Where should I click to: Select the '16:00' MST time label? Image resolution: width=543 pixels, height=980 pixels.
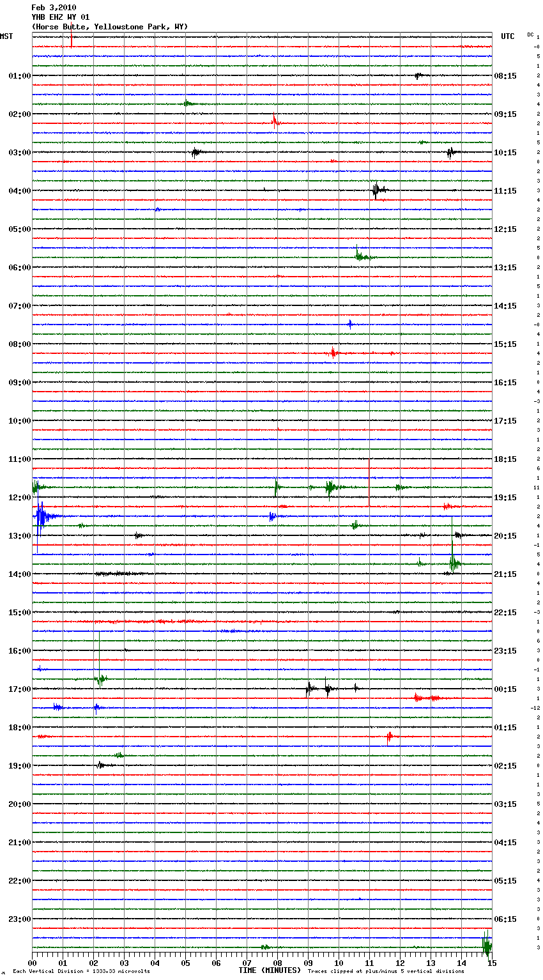point(20,651)
